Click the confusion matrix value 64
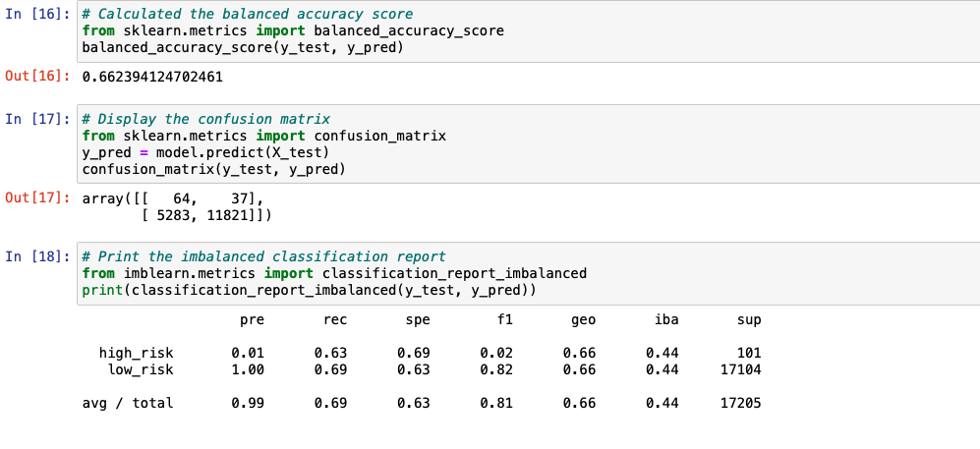 (181, 198)
